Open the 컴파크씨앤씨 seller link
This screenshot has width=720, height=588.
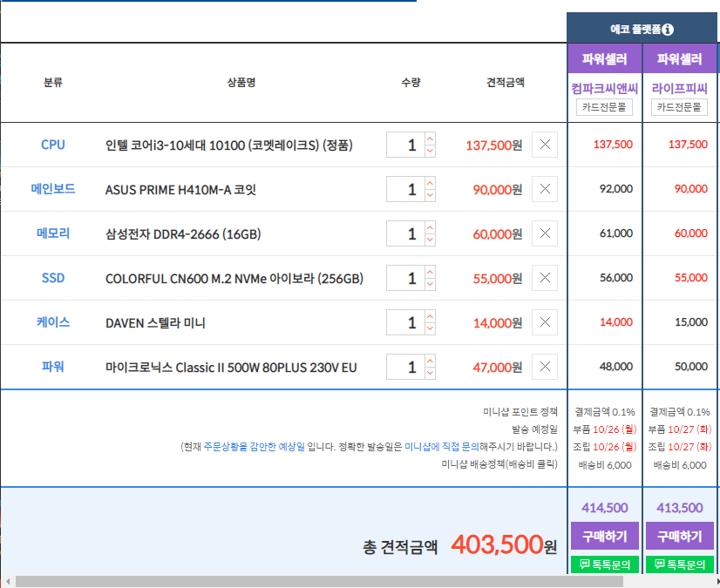(604, 88)
